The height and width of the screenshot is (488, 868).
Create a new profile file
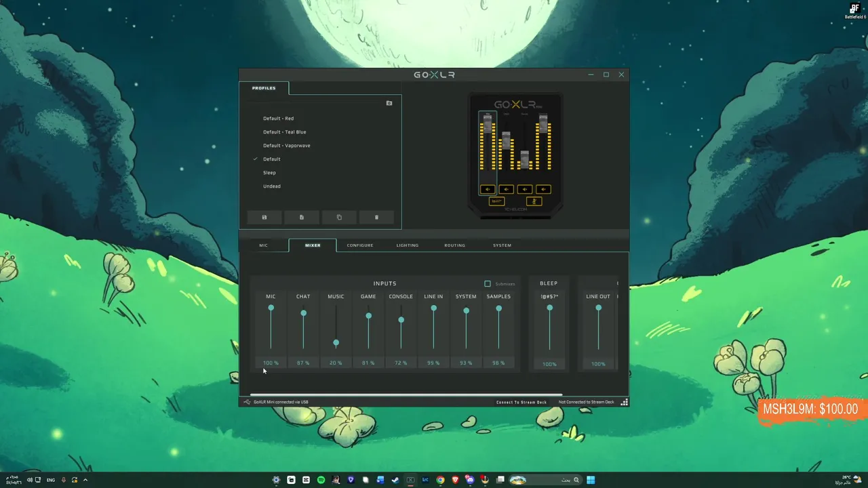click(x=302, y=218)
